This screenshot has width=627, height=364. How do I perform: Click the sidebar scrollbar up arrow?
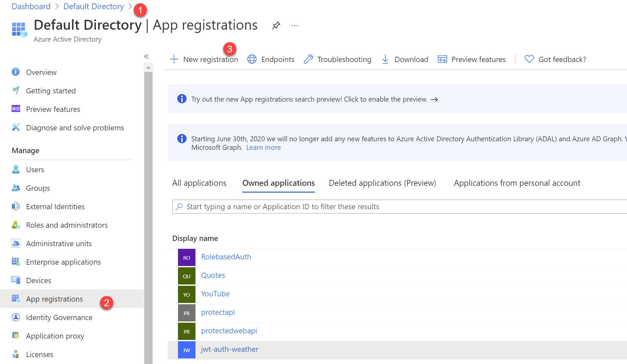tap(148, 68)
